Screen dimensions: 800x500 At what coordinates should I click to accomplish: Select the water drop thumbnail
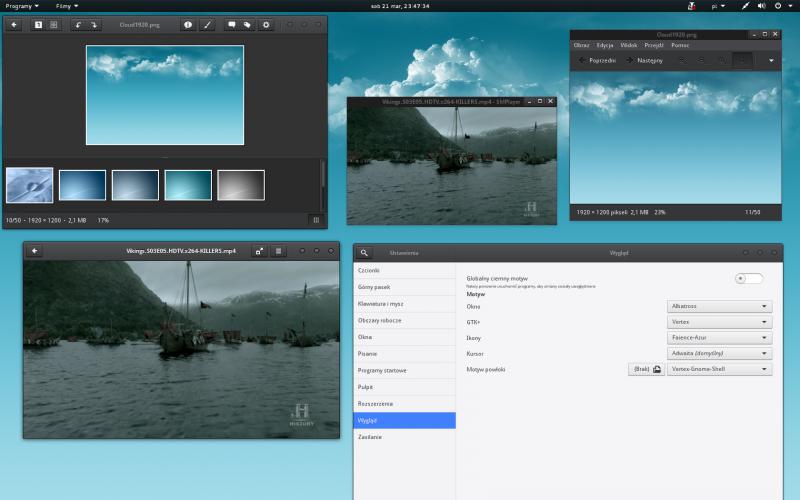(30, 185)
